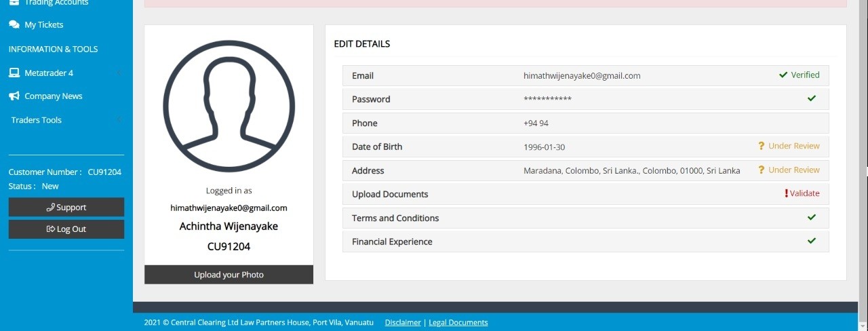The width and height of the screenshot is (868, 331).
Task: Click the red exclamation Validate icon
Action: (x=787, y=193)
